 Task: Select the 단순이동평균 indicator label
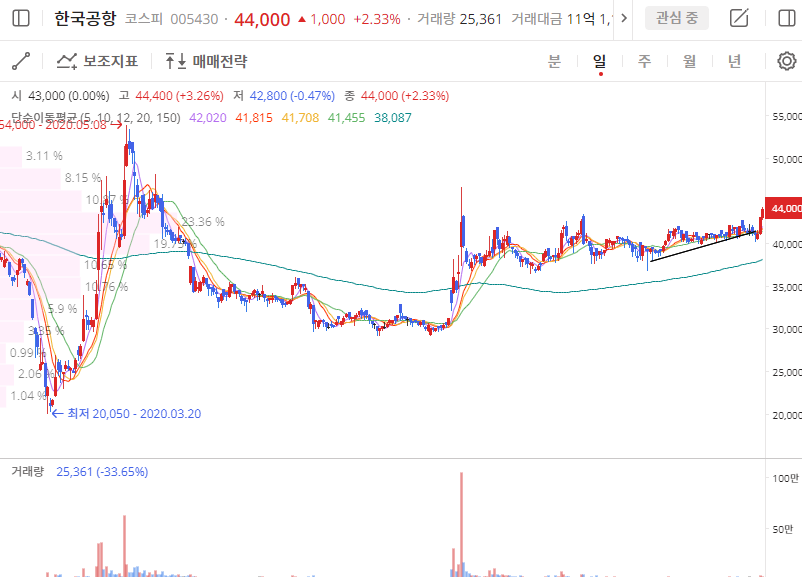tap(96, 118)
